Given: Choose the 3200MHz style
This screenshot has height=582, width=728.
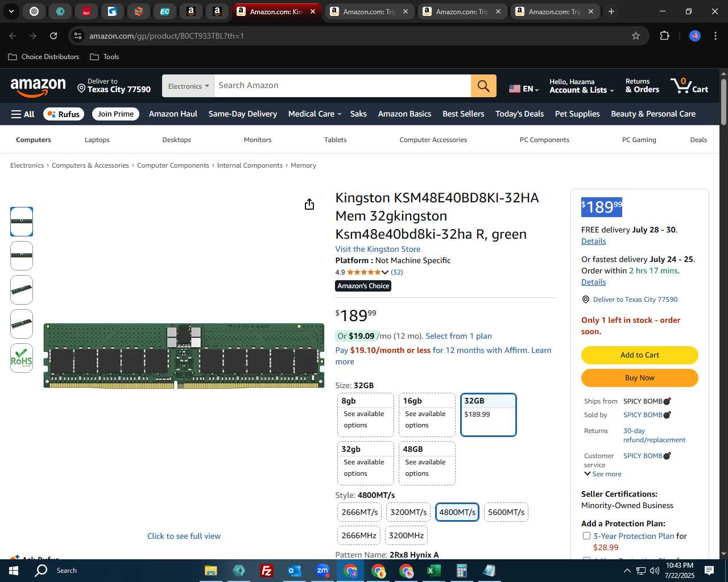Looking at the screenshot, I should tap(406, 535).
